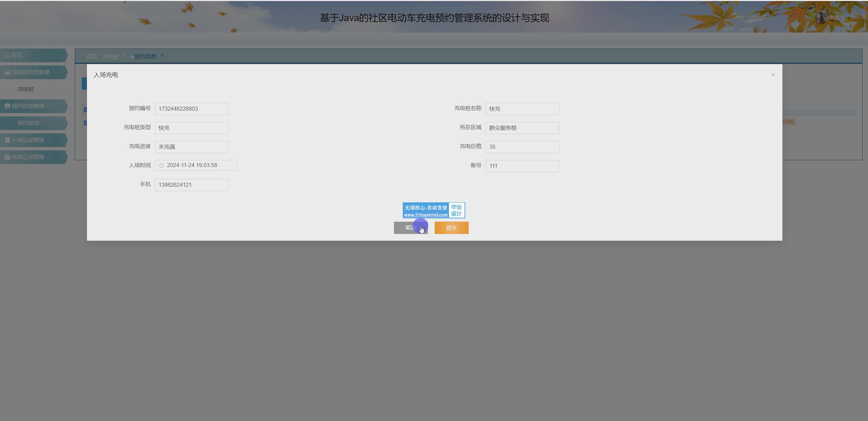Screen dimensions: 868x421
Task: Switch to the 充电桩 tab
Action: (111, 56)
